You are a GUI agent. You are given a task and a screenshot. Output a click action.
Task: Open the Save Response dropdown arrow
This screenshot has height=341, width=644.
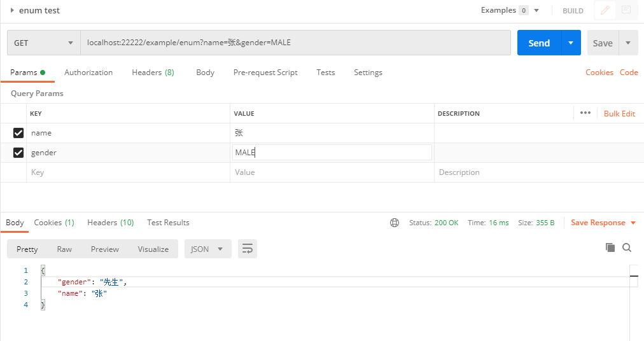[x=633, y=223]
